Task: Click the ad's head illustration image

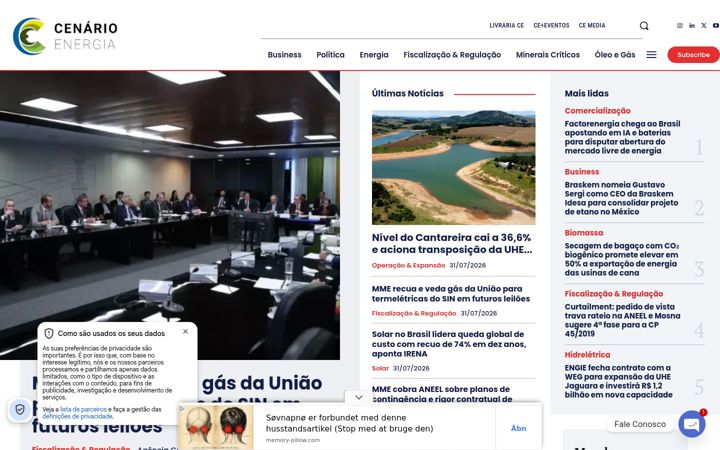Action: click(216, 428)
